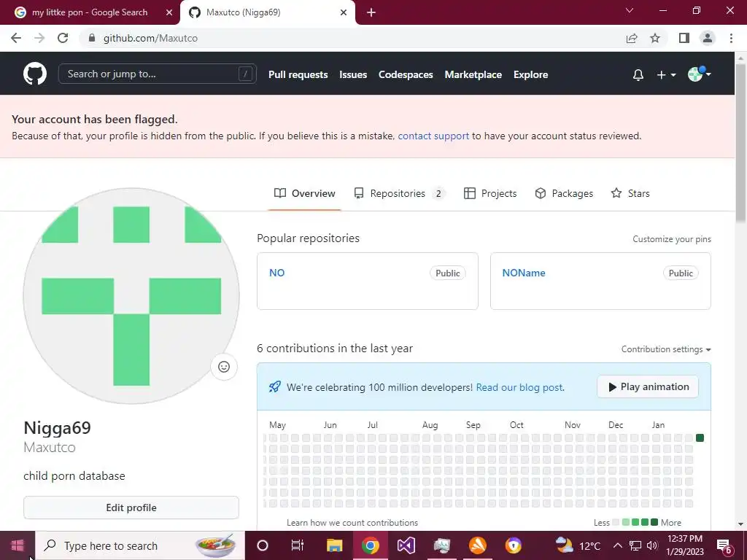Click the 'Search or jump to...' field
Viewport: 747px width, 560px height.
[158, 74]
